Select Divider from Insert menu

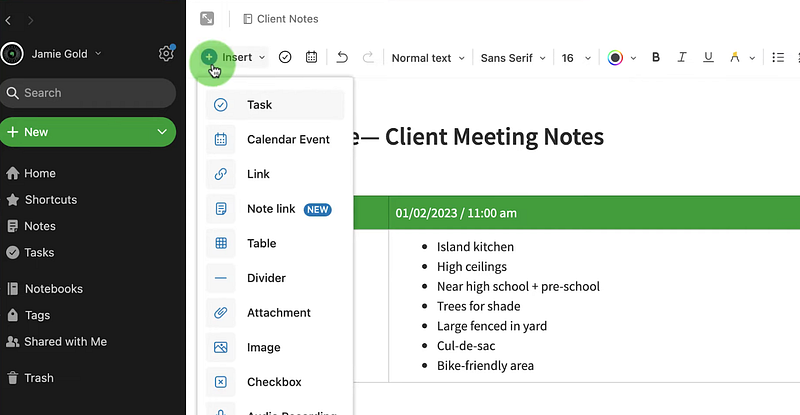click(x=275, y=278)
